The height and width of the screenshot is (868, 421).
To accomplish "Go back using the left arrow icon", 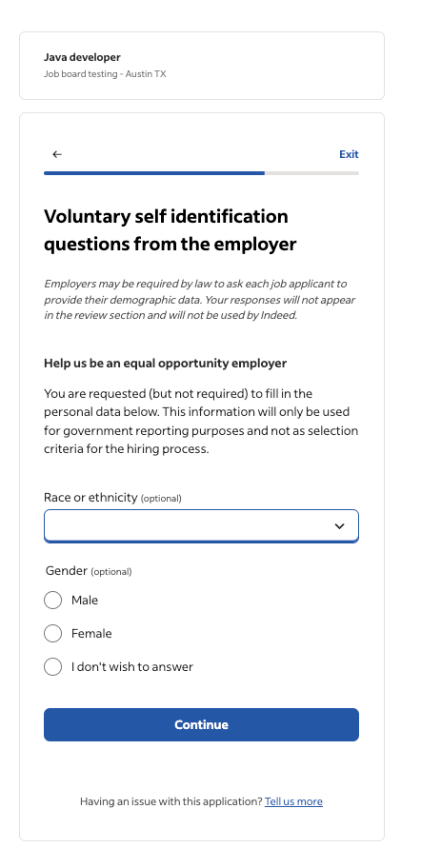I will tap(57, 154).
